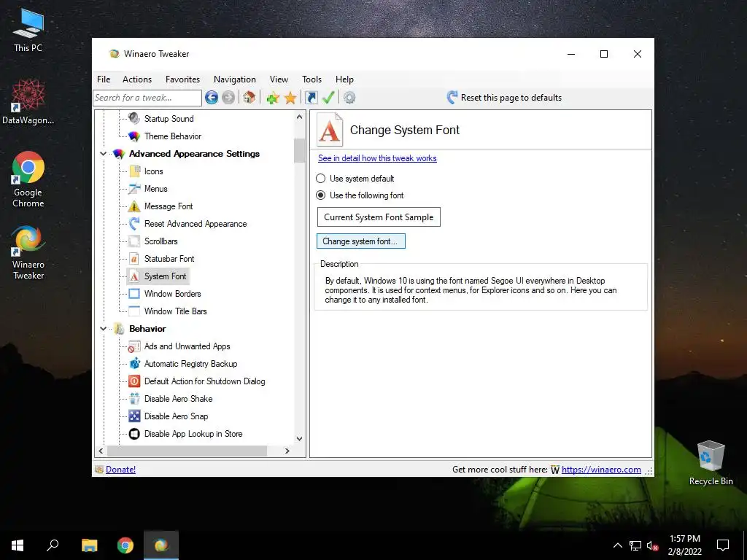Viewport: 747px width, 560px height.
Task: Click the Recycle Bin desktop icon
Action: (711, 463)
